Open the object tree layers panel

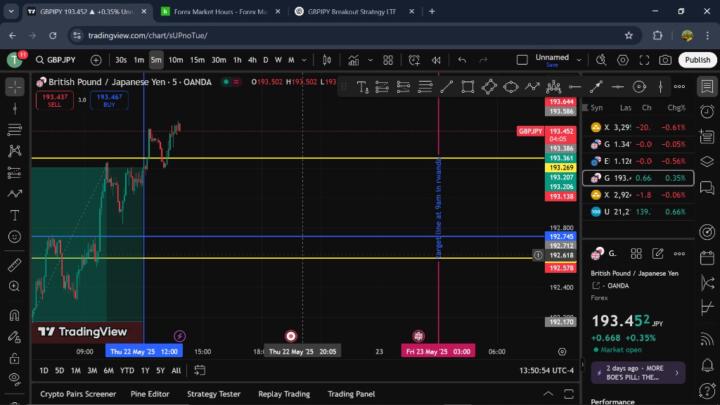click(707, 161)
